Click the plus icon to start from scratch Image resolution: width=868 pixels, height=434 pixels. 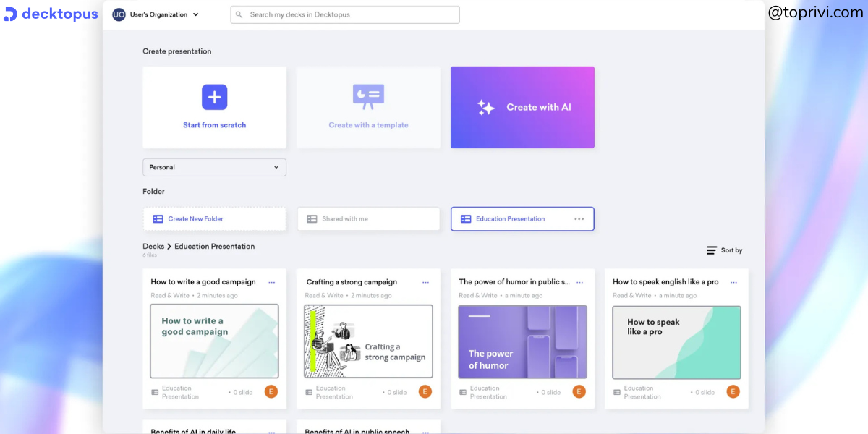pyautogui.click(x=214, y=97)
